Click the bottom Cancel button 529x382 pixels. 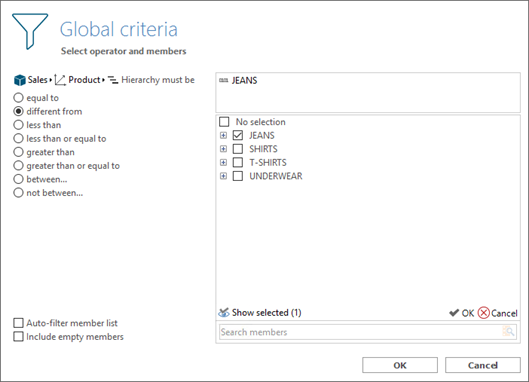tap(482, 365)
